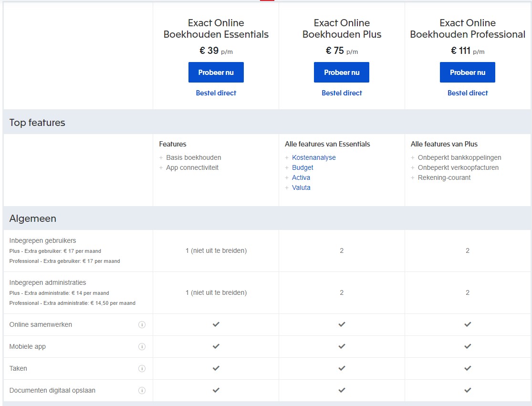Click the Valuta feature link
532x406 pixels.
301,187
